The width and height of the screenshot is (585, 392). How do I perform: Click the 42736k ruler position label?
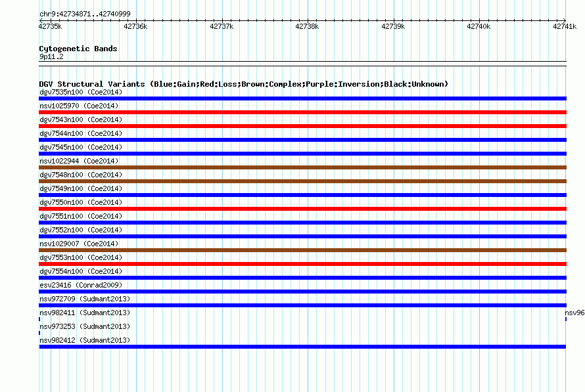(136, 26)
